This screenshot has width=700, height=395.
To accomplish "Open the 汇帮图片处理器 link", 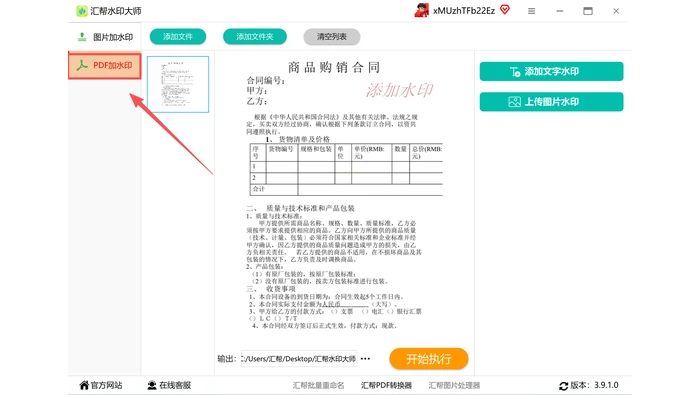I will tap(454, 385).
